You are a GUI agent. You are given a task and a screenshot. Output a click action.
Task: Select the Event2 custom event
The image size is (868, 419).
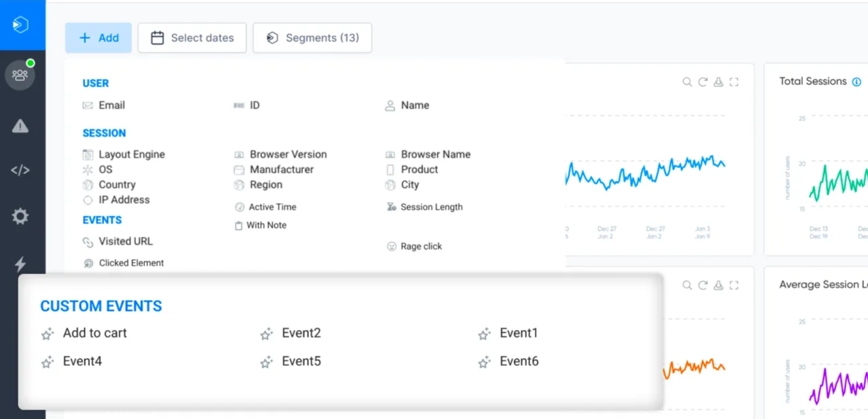tap(290, 333)
